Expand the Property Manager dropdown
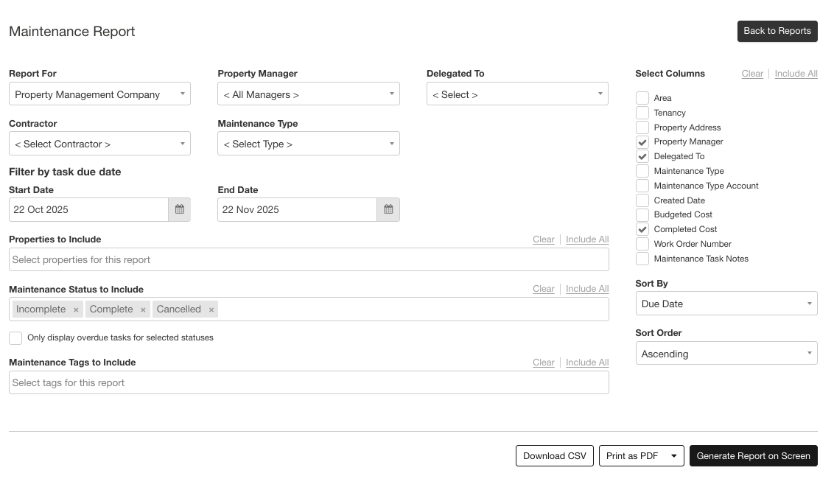This screenshot has height=504, width=834. 308,94
